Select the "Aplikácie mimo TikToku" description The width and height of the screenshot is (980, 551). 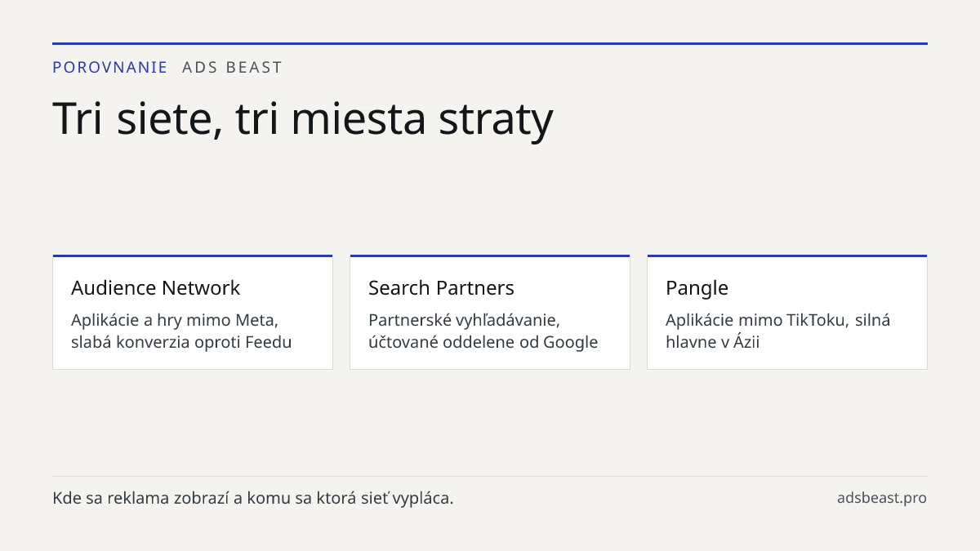(778, 331)
